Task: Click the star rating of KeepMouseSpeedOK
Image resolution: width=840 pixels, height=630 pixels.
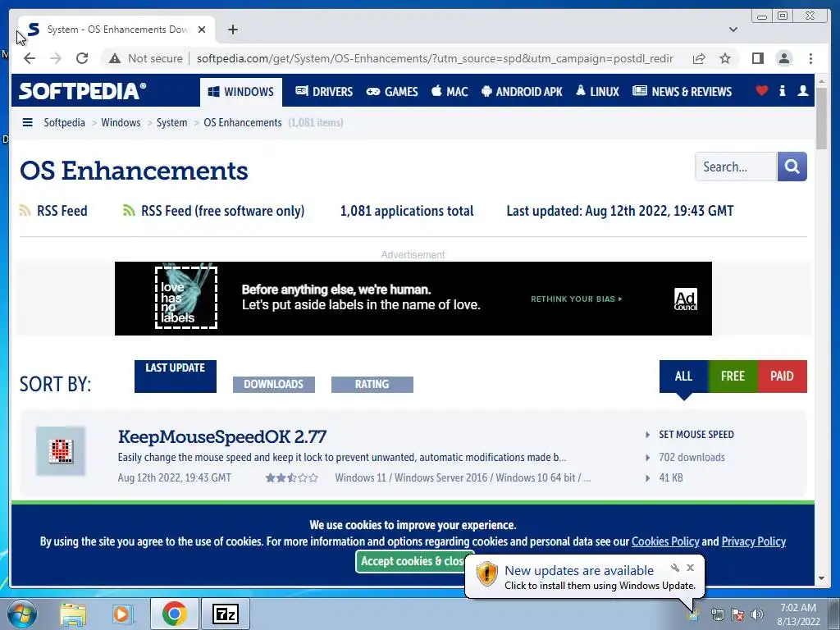Action: click(291, 477)
